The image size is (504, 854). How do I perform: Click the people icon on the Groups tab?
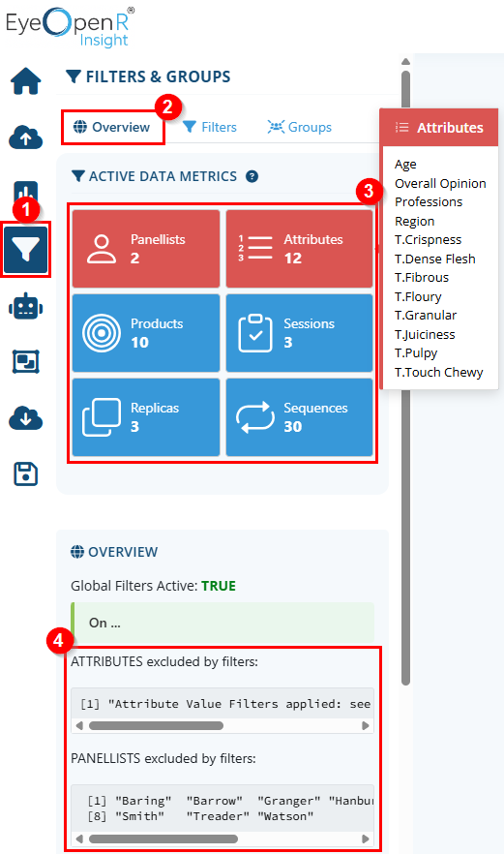pos(276,127)
